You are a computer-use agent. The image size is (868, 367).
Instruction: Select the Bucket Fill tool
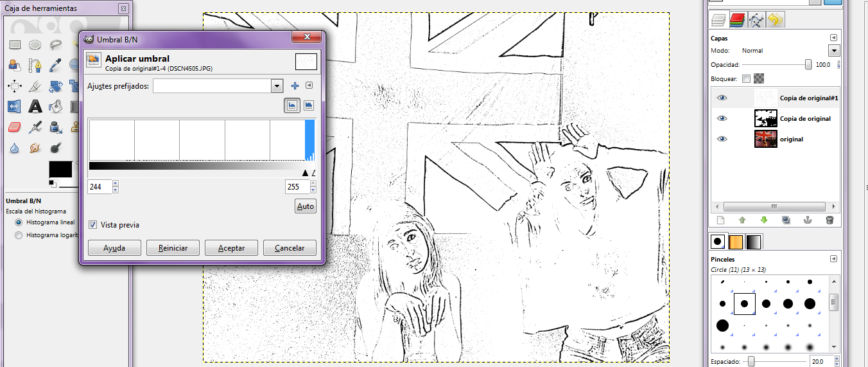(x=56, y=106)
